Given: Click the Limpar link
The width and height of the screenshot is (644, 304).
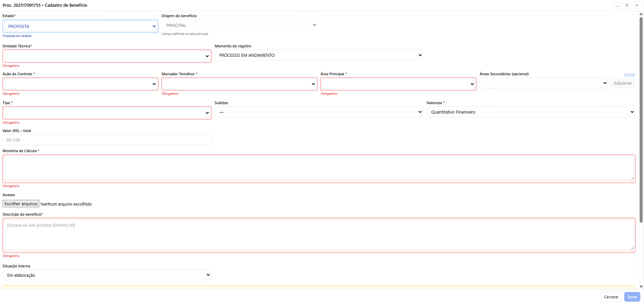Looking at the screenshot, I should (629, 75).
